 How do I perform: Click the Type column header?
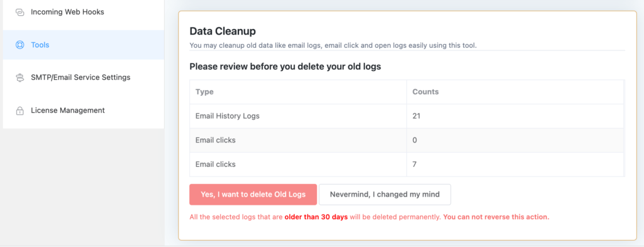click(x=204, y=92)
